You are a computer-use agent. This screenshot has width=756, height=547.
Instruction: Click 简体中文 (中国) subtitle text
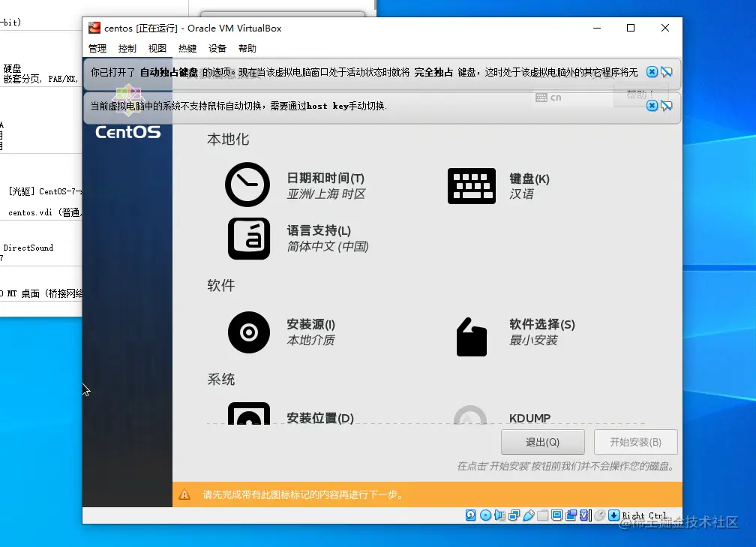[x=328, y=246]
